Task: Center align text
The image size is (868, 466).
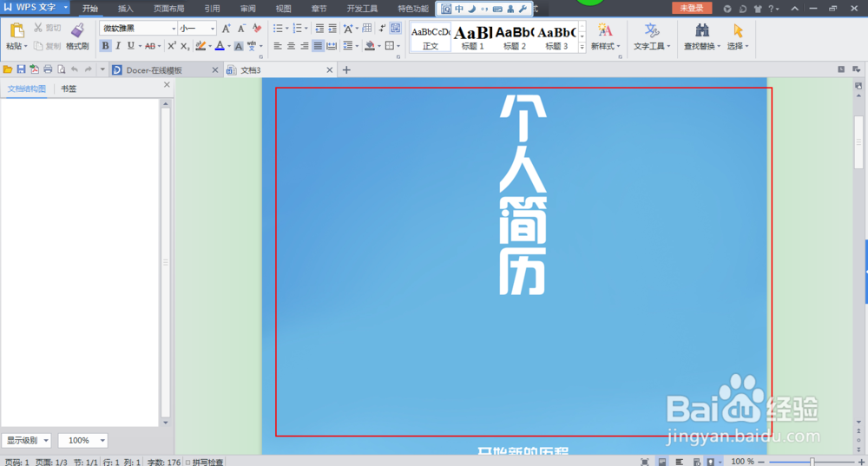Action: click(291, 46)
